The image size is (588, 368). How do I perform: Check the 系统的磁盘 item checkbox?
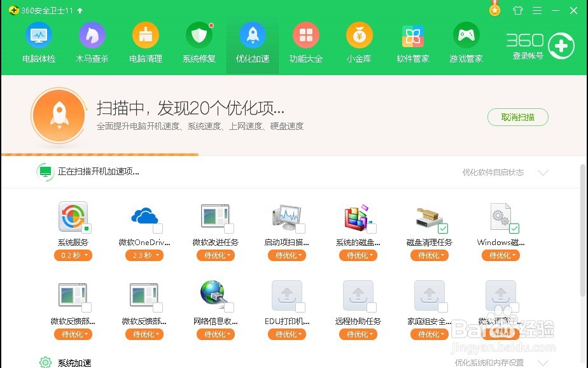tap(372, 228)
